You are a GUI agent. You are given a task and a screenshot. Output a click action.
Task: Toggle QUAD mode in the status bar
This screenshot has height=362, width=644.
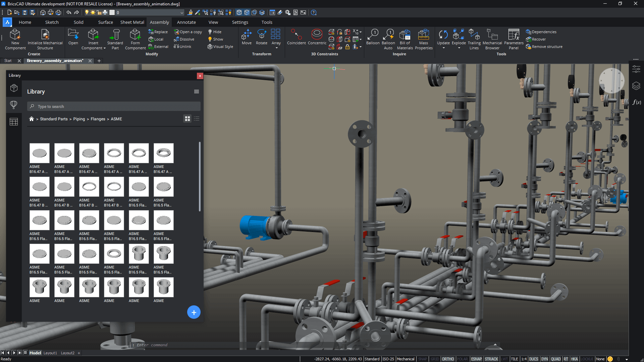point(556,359)
